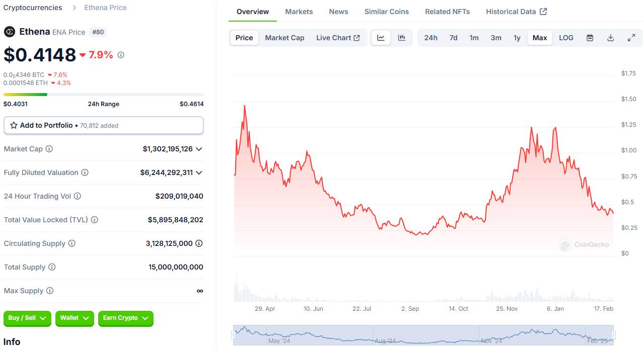Image resolution: width=644 pixels, height=349 pixels.
Task: Open the Buy / Sell dropdown
Action: click(x=27, y=318)
